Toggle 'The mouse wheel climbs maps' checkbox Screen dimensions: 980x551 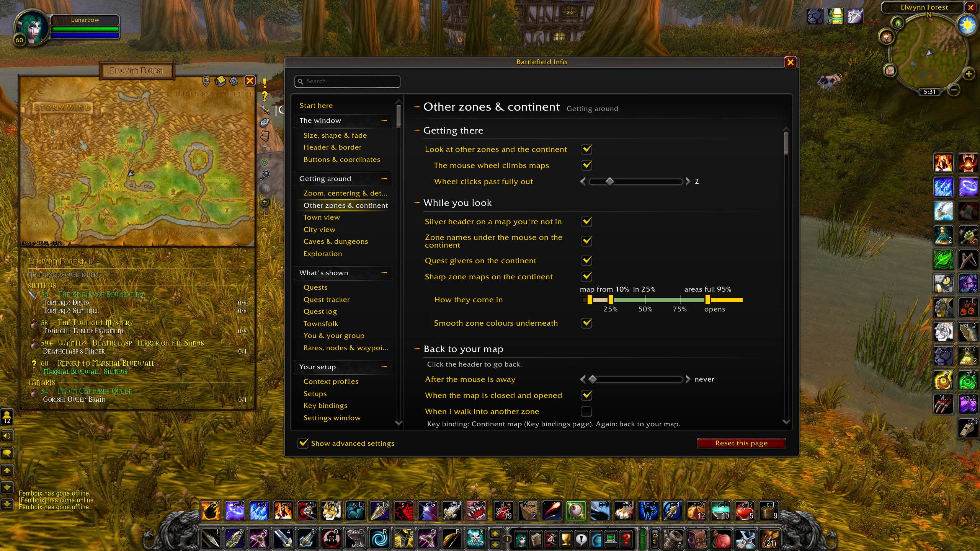click(586, 165)
